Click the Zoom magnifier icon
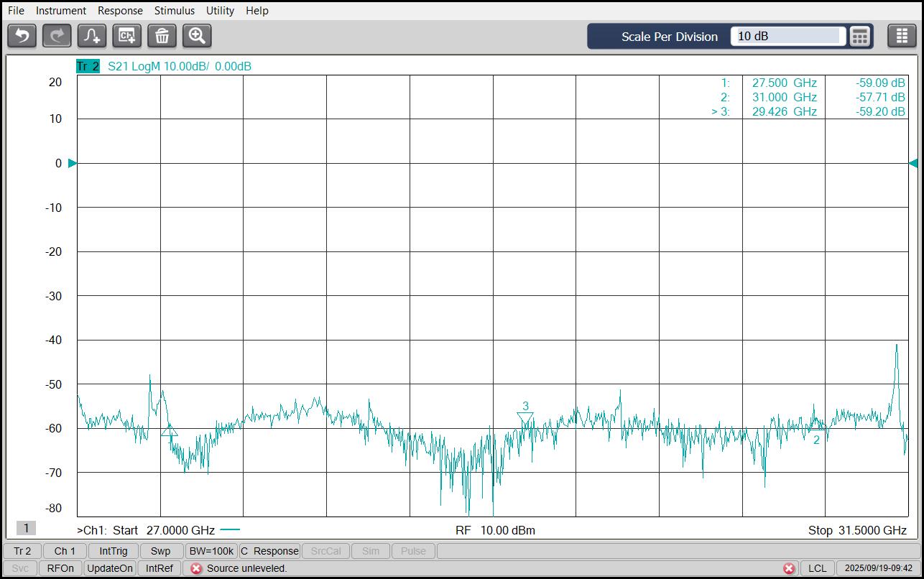 click(197, 35)
